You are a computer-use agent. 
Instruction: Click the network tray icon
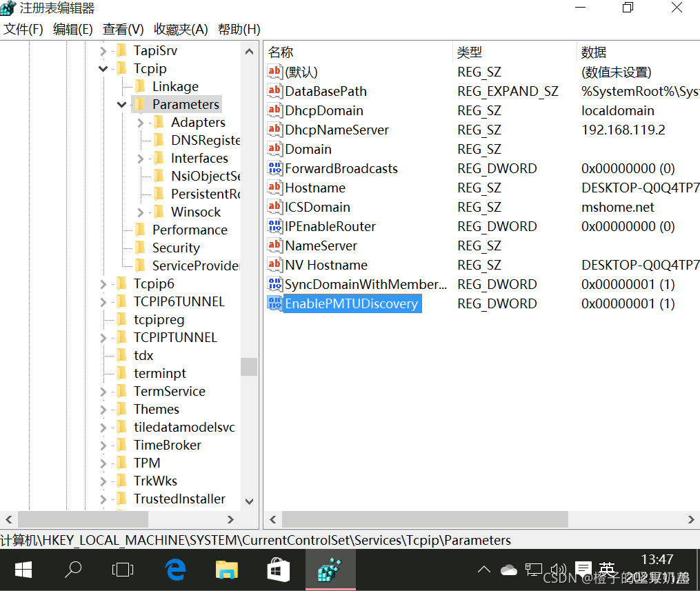534,570
